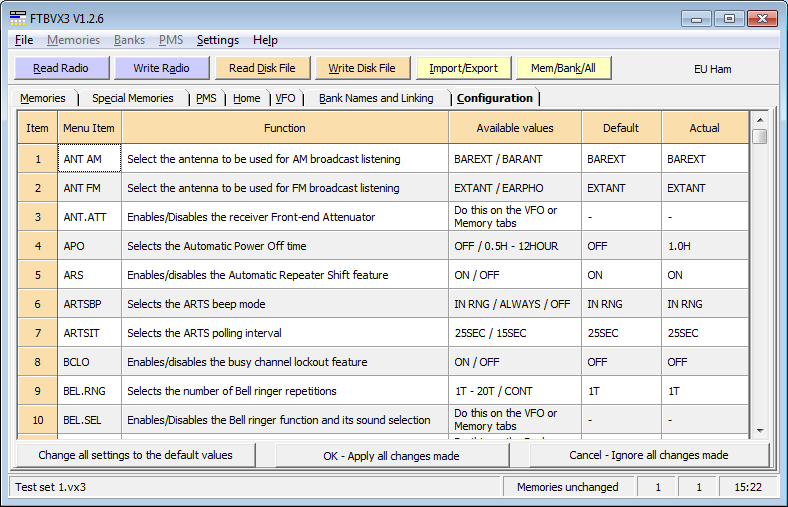Open the Settings menu
Image resolution: width=788 pixels, height=507 pixels.
217,40
